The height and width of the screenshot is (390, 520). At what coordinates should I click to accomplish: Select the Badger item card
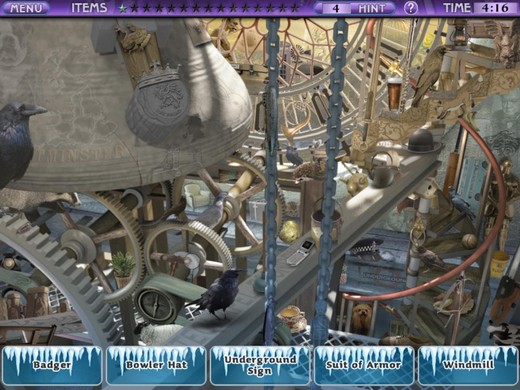(52, 365)
